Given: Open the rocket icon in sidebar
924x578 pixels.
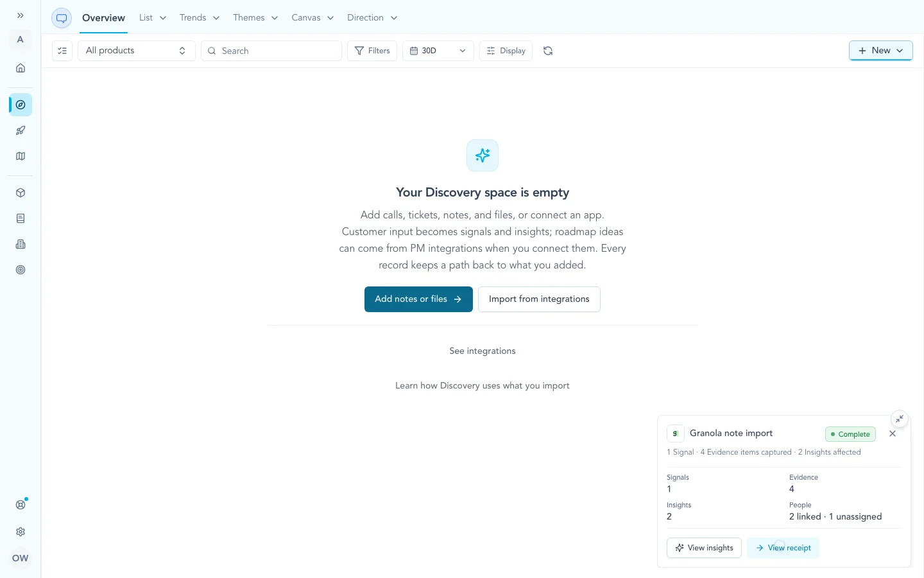Looking at the screenshot, I should 21,130.
